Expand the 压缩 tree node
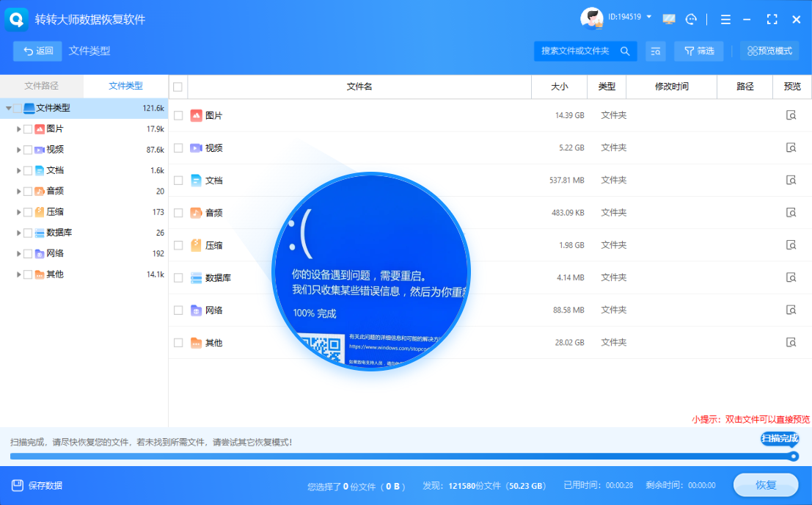Image resolution: width=812 pixels, height=505 pixels. tap(18, 212)
